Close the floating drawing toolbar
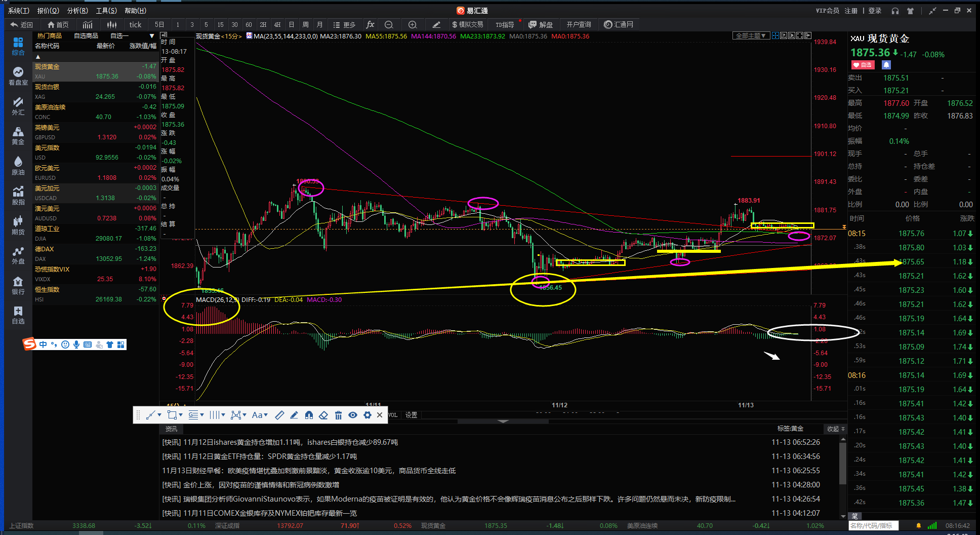The image size is (980, 535). point(380,415)
